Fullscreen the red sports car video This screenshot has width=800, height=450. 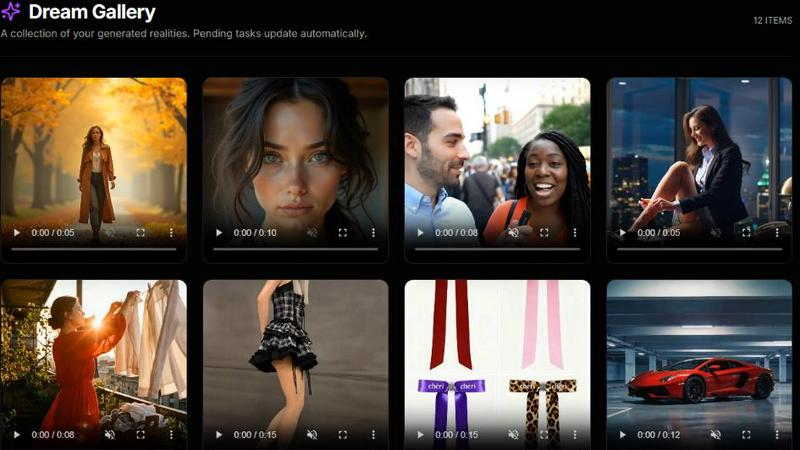[746, 435]
